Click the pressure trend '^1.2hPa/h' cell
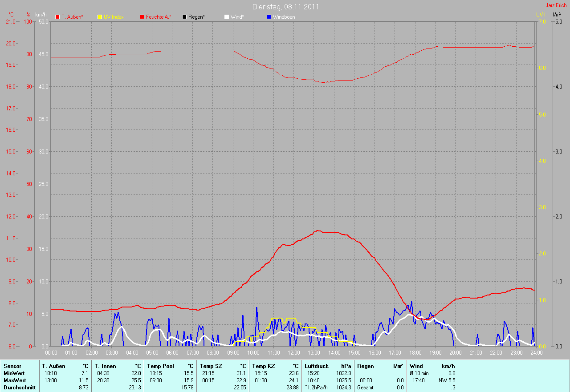Viewport: 570px width, 392px height. (x=317, y=388)
